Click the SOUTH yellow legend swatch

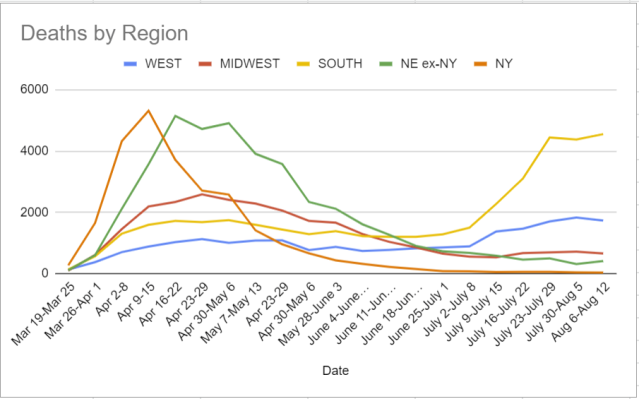coord(302,64)
